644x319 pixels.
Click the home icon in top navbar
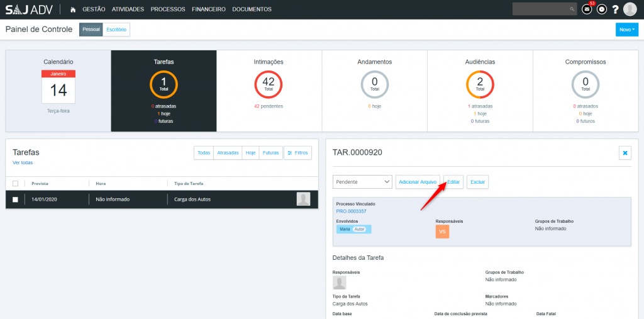click(x=73, y=9)
